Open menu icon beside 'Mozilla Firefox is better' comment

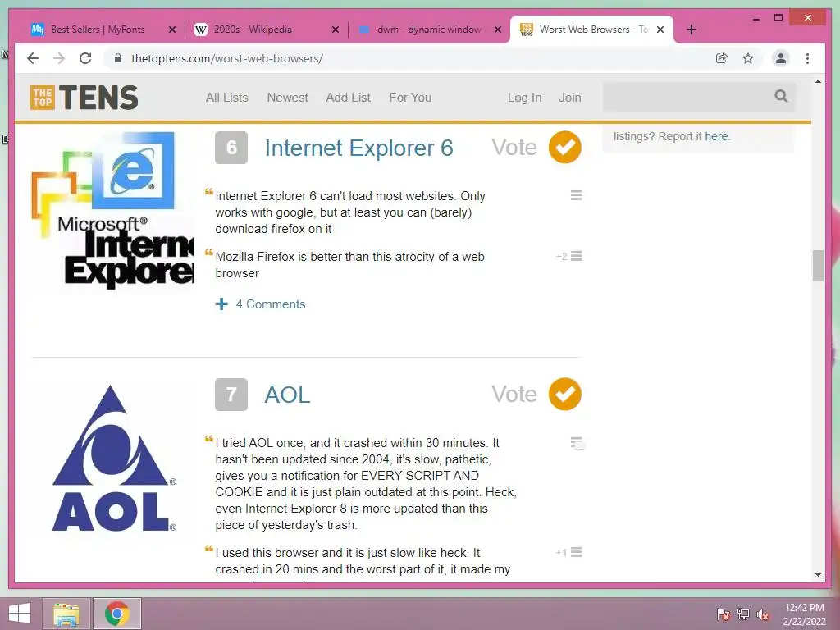[x=576, y=256]
